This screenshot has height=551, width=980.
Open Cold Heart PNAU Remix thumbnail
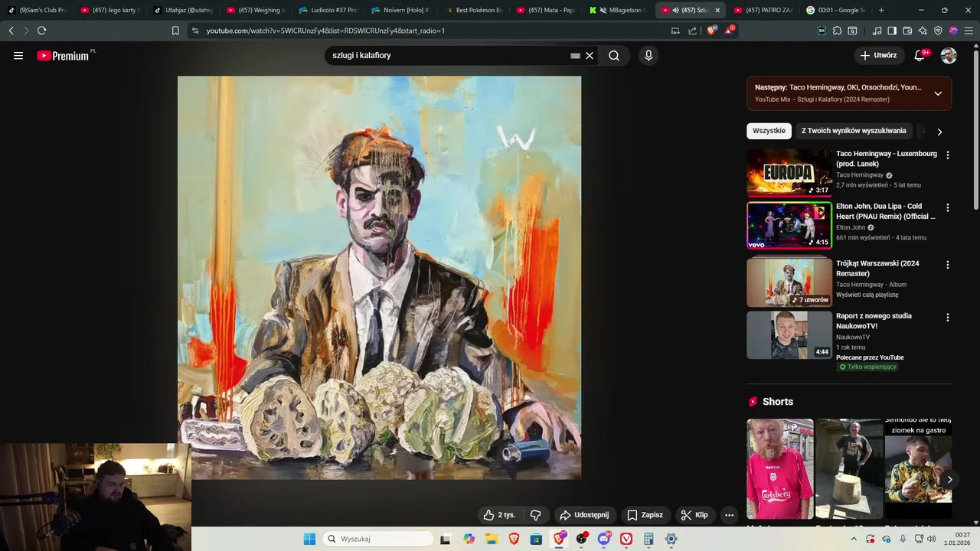(x=789, y=225)
